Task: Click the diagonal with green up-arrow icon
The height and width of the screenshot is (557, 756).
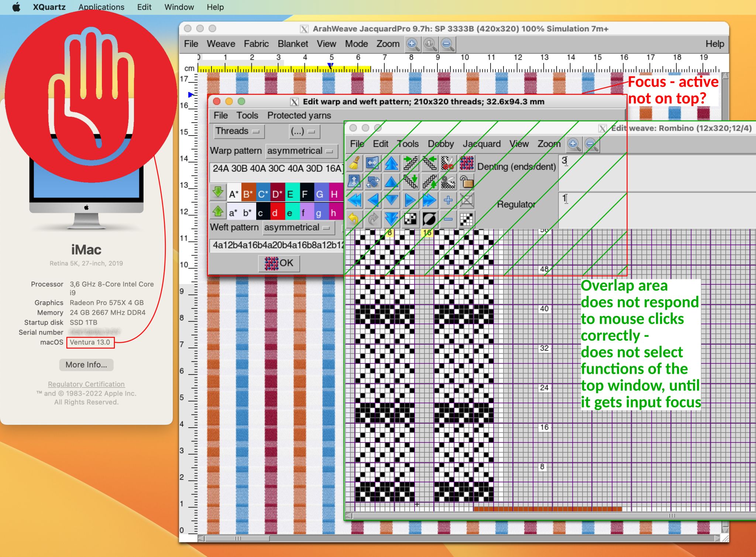Action: click(429, 182)
